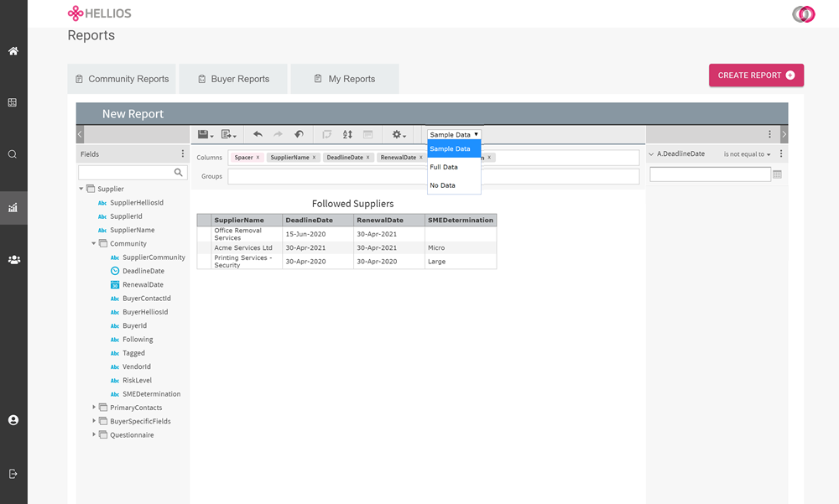The image size is (839, 504).
Task: Remove DeadlineDate from Columns
Action: 367,158
